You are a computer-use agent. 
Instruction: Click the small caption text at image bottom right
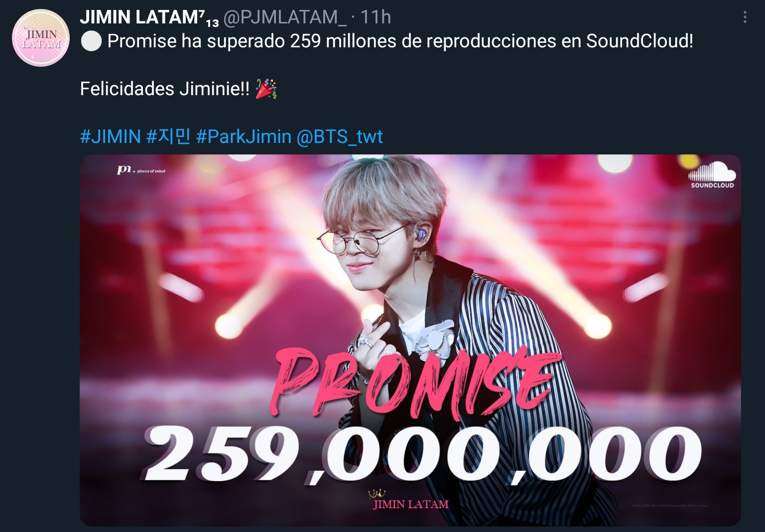669,505
